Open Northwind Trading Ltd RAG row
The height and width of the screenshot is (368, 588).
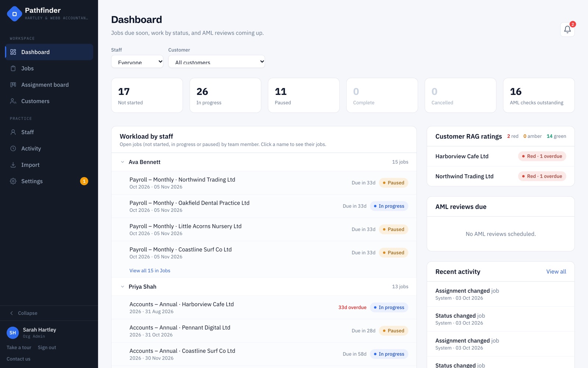(501, 176)
